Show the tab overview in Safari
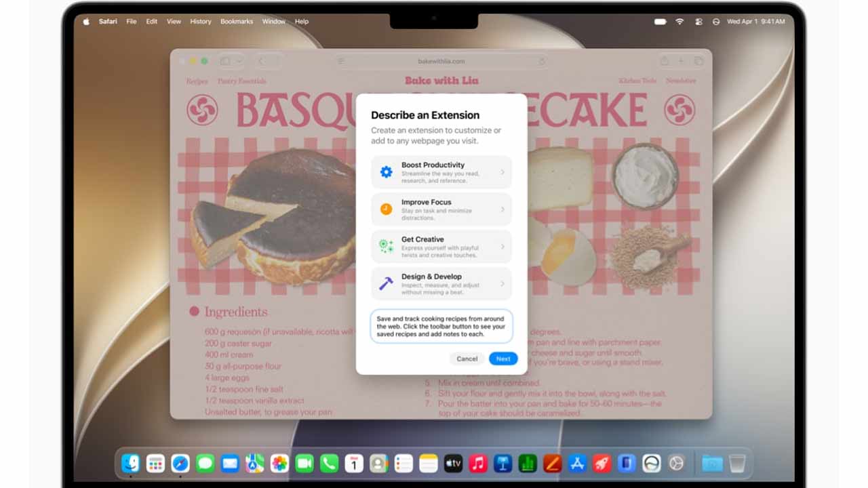This screenshot has height=488, width=868. (x=698, y=61)
